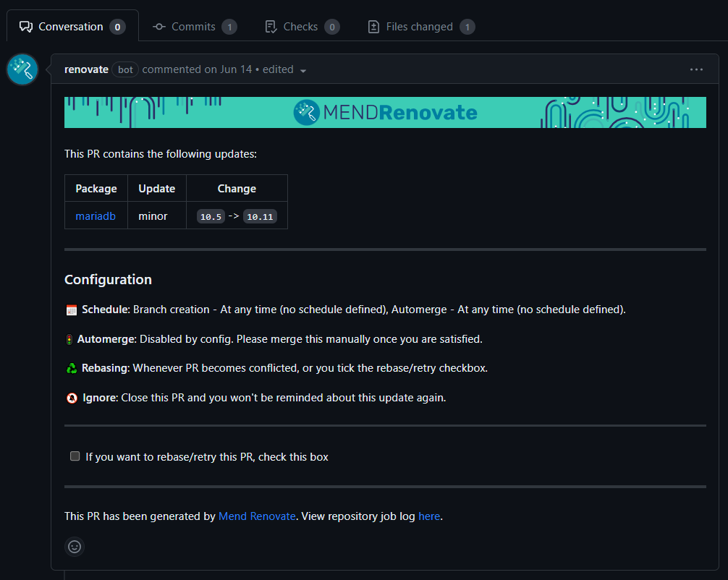Click the renovate author name
The image size is (728, 580).
[x=86, y=69]
